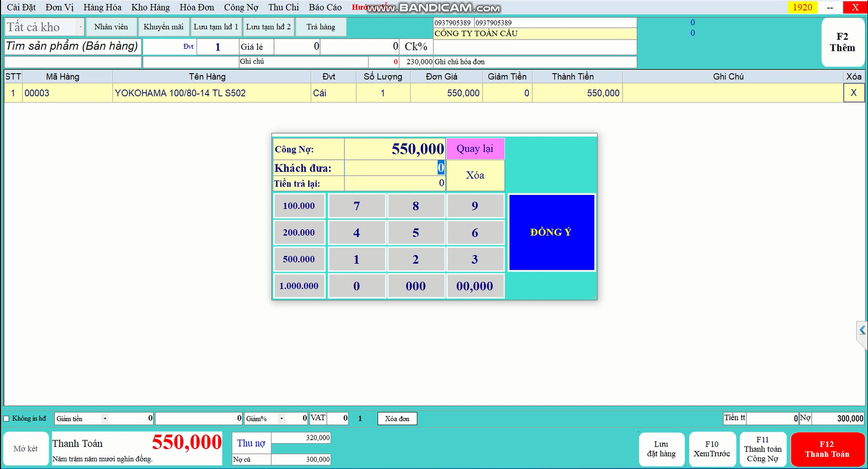Expand the Giảm tiền dropdown
The height and width of the screenshot is (469, 868).
105,419
